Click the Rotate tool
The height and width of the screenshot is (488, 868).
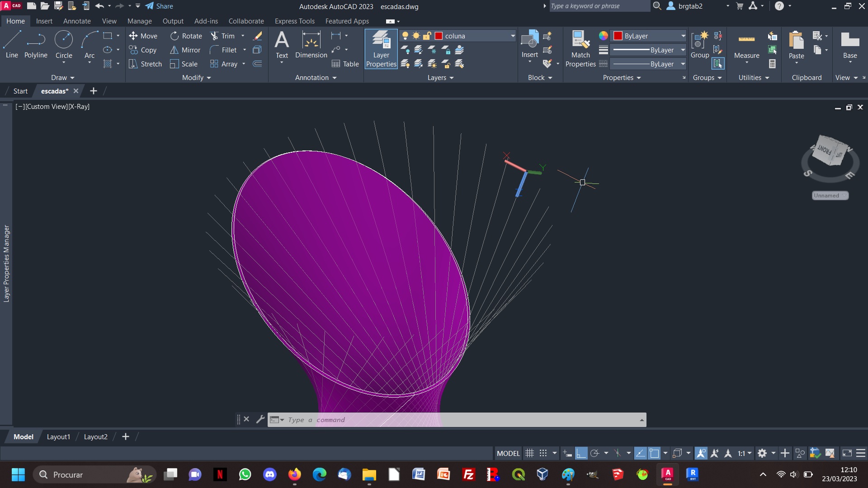coord(186,36)
